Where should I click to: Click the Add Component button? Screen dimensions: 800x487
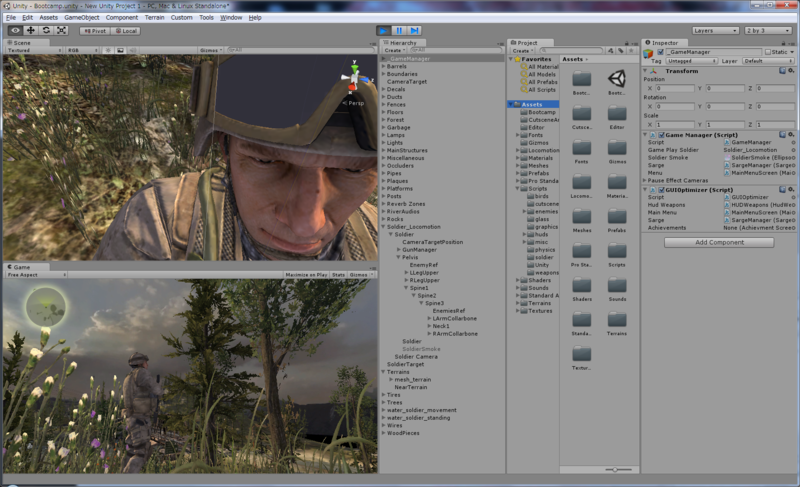tap(719, 243)
